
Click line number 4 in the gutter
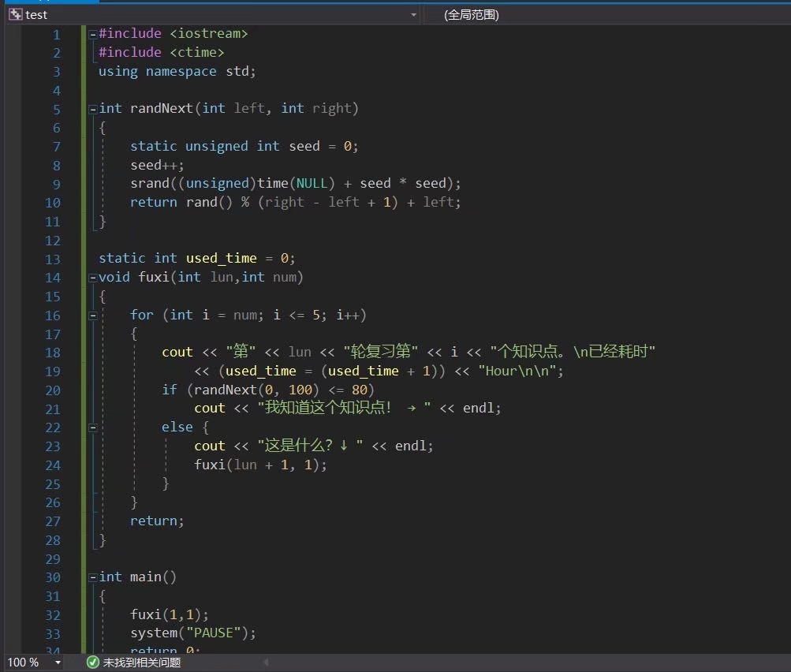57,91
